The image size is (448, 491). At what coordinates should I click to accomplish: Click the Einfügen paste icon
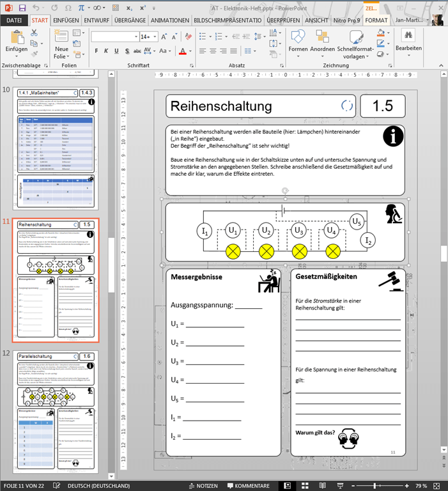click(17, 37)
